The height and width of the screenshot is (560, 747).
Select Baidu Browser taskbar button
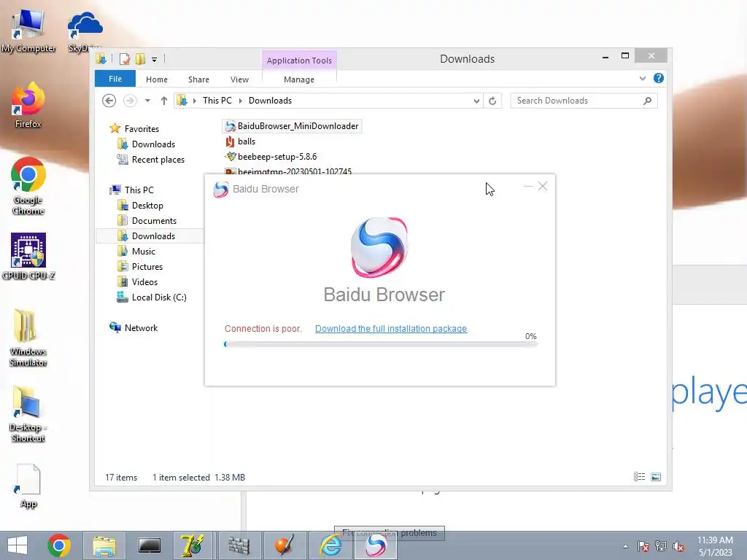pos(376,545)
